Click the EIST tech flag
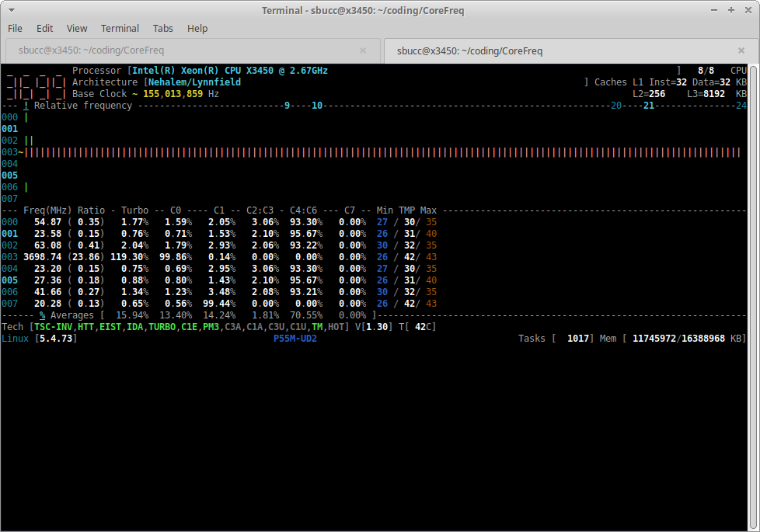 click(x=110, y=326)
